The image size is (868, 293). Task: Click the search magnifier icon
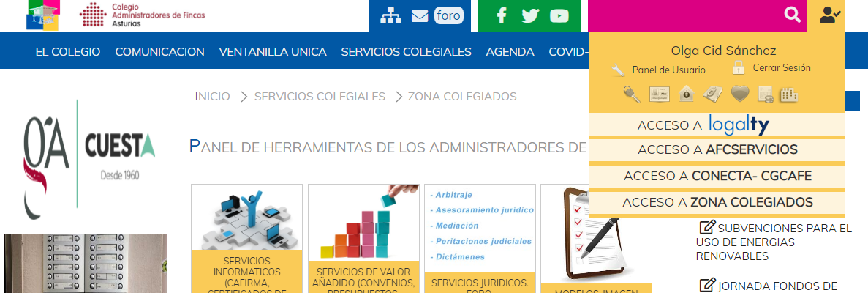coord(793,15)
